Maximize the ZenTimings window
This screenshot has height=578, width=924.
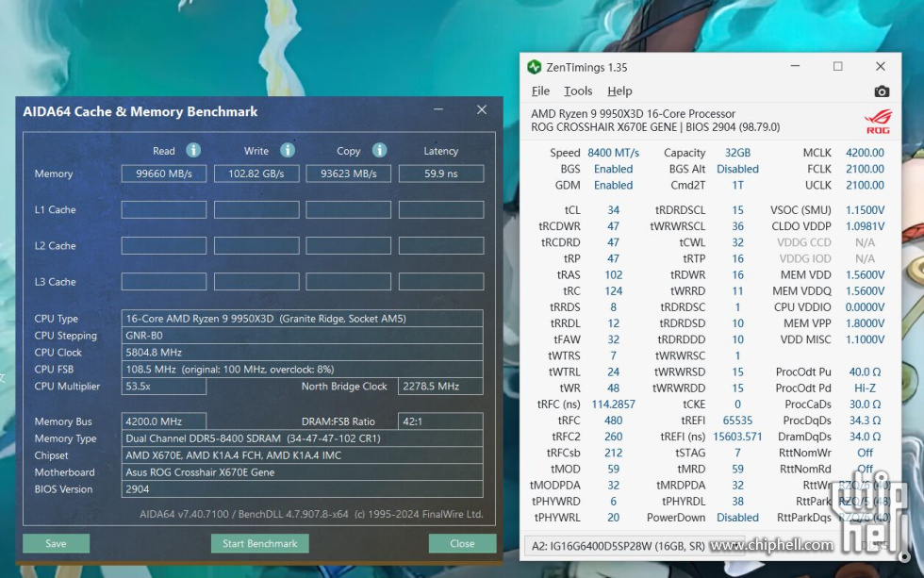838,66
